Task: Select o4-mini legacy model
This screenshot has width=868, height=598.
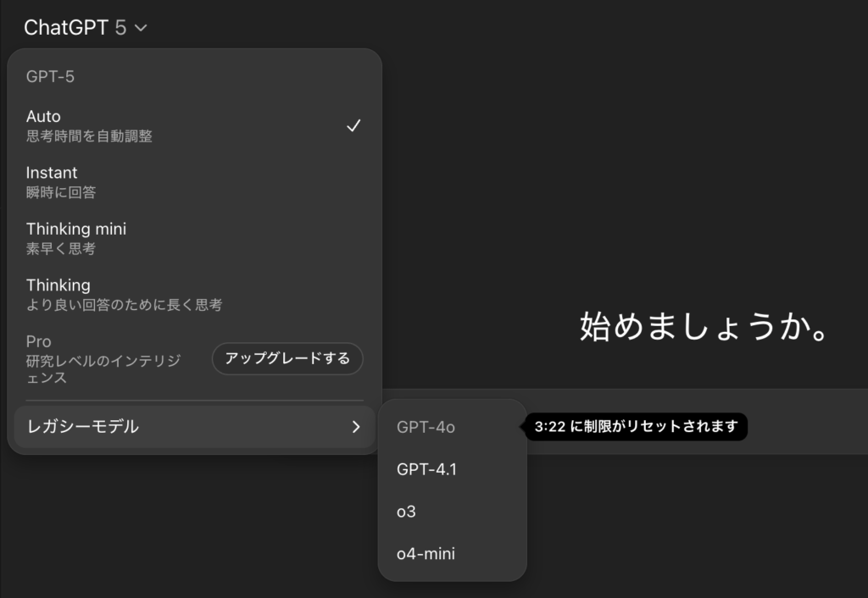Action: click(x=452, y=554)
